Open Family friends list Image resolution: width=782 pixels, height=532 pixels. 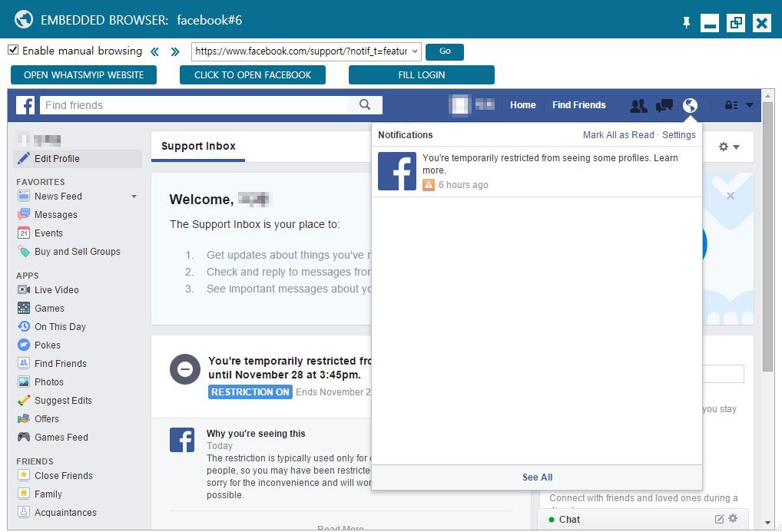48,494
